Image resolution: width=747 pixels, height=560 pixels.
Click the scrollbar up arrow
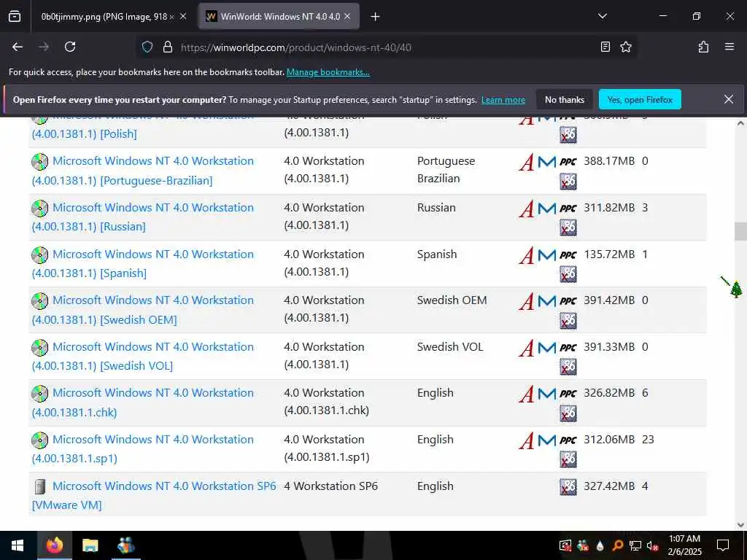pyautogui.click(x=740, y=122)
